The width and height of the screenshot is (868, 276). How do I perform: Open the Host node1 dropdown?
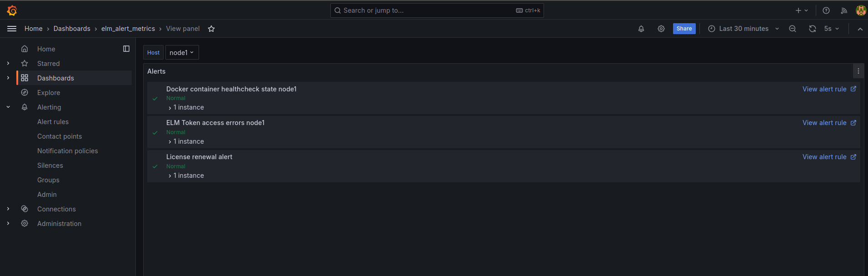click(182, 52)
